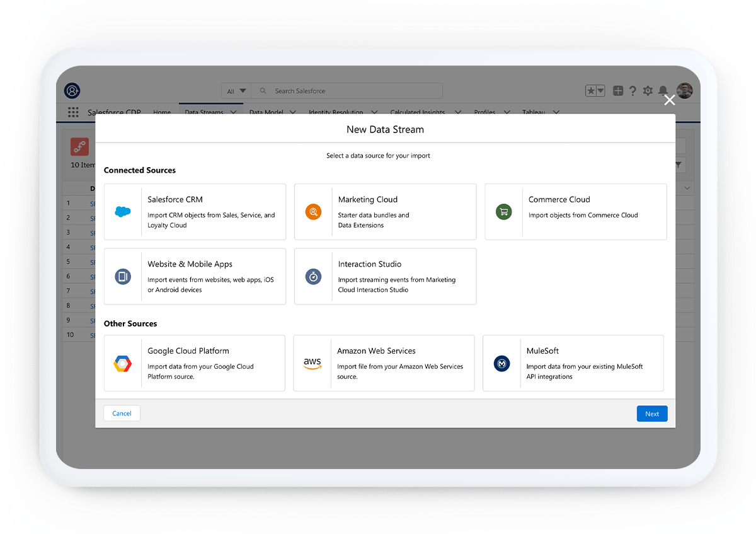Select the Commerce Cloud cart icon
Image resolution: width=756 pixels, height=534 pixels.
coord(503,212)
